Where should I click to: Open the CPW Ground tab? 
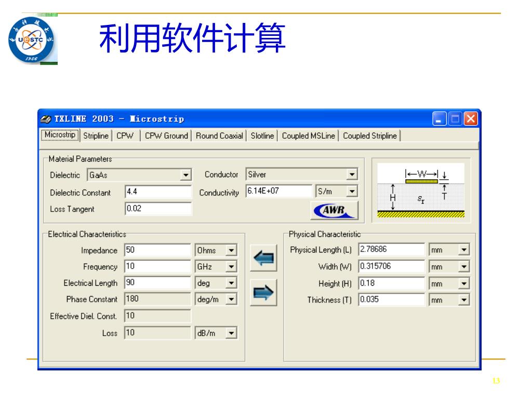(x=166, y=136)
